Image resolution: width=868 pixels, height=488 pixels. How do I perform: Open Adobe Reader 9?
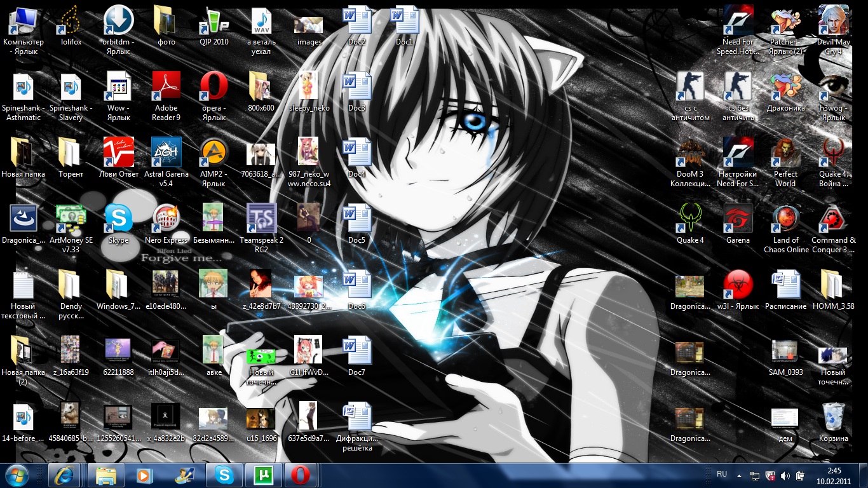(166, 86)
